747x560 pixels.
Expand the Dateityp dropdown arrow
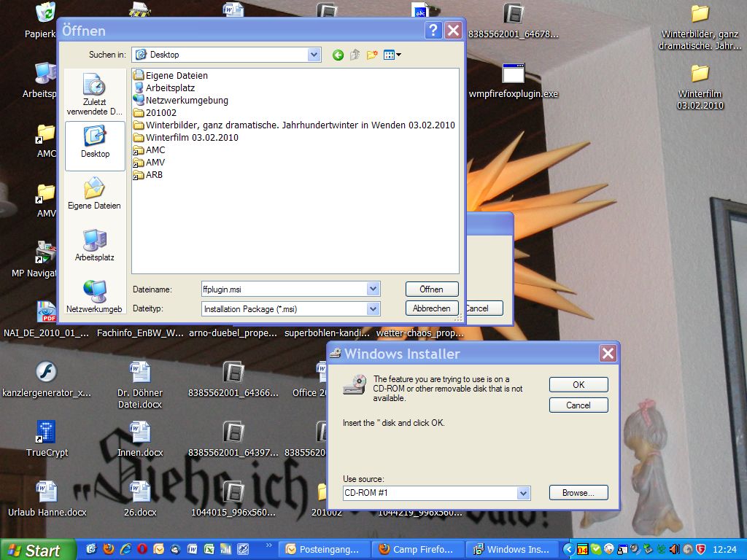(x=373, y=309)
